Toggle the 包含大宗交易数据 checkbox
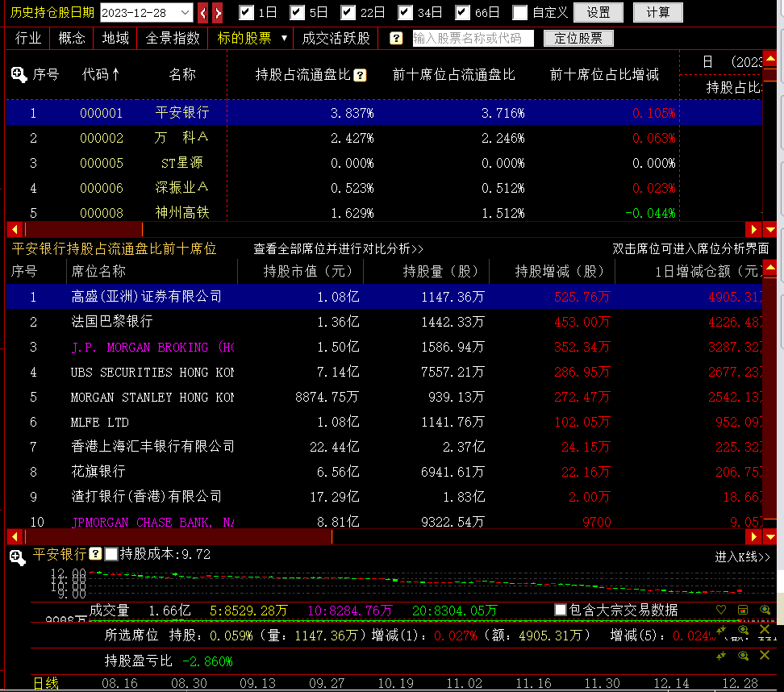The image size is (784, 692). [561, 611]
